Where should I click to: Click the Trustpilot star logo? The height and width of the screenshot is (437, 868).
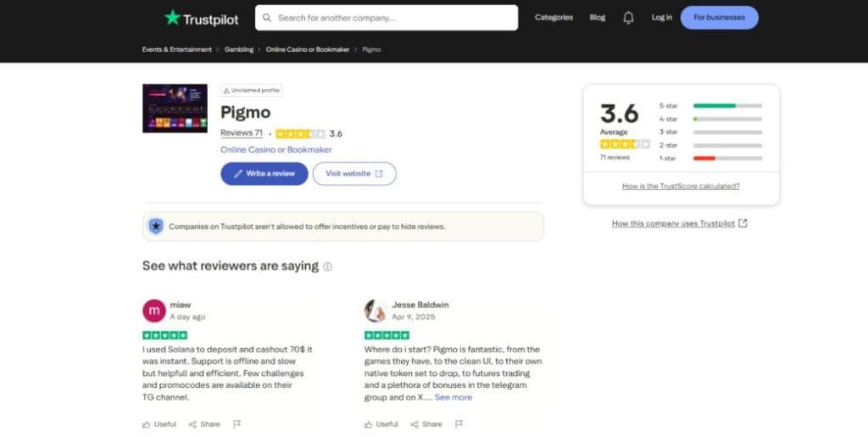click(173, 18)
